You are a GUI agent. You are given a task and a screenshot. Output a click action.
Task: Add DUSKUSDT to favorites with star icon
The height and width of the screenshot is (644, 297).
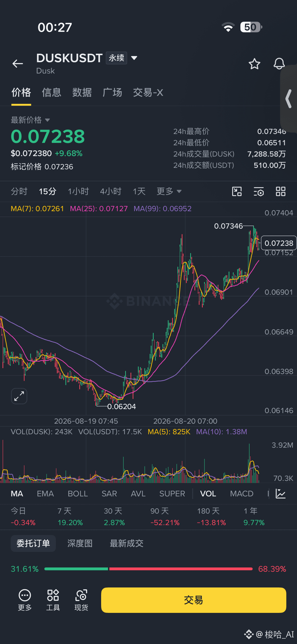(x=254, y=64)
